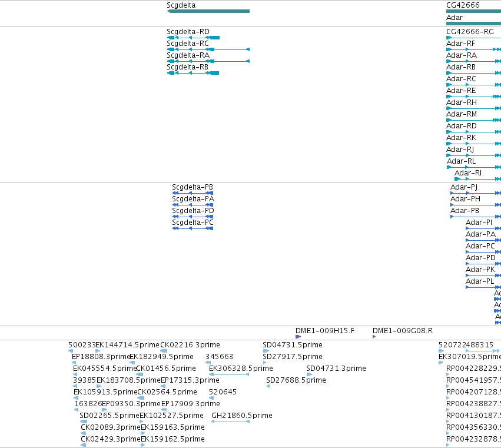This screenshot has width=501, height=448.
Task: Select the Adar-RB transcript
Action: click(461, 67)
